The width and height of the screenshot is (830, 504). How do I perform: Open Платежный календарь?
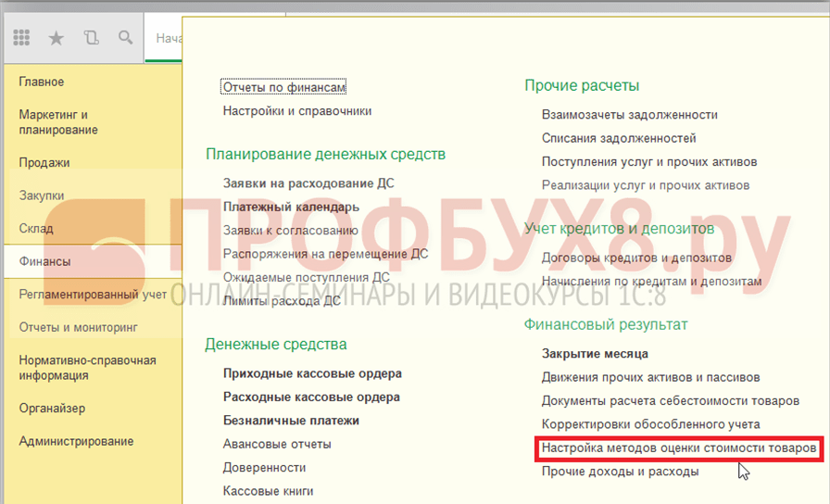(x=291, y=207)
